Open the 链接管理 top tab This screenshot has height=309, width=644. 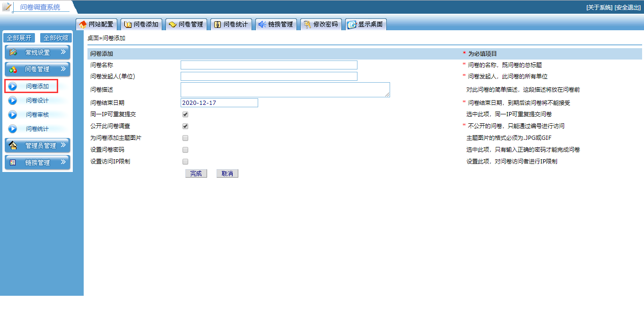276,25
